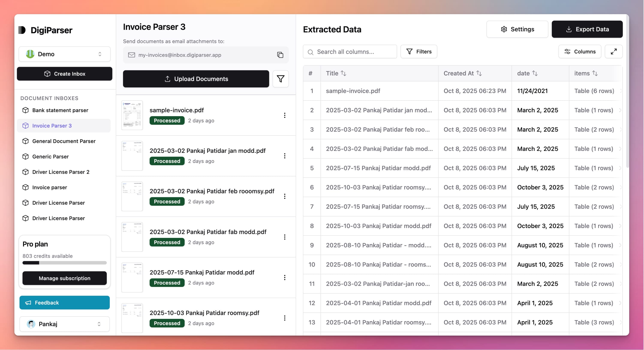Open the Demo workspace switcher
Image resolution: width=644 pixels, height=350 pixels.
click(64, 54)
